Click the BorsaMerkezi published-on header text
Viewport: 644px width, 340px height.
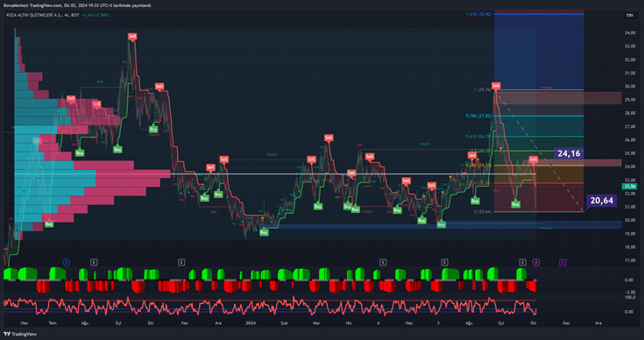pyautogui.click(x=77, y=5)
